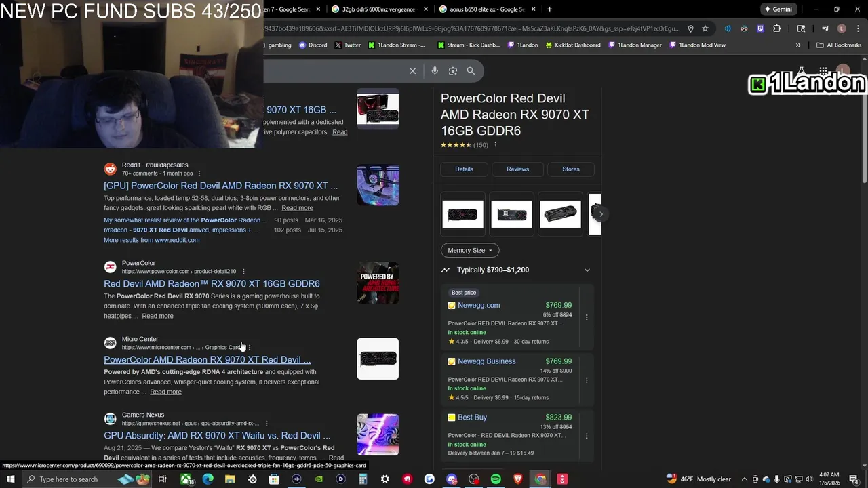
Task: Open Red Devil AMD Radeon PowerColor result
Action: 212,284
